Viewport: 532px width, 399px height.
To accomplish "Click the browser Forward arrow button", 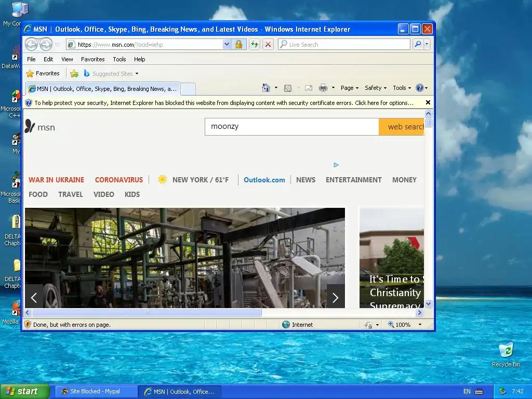I will (x=46, y=44).
